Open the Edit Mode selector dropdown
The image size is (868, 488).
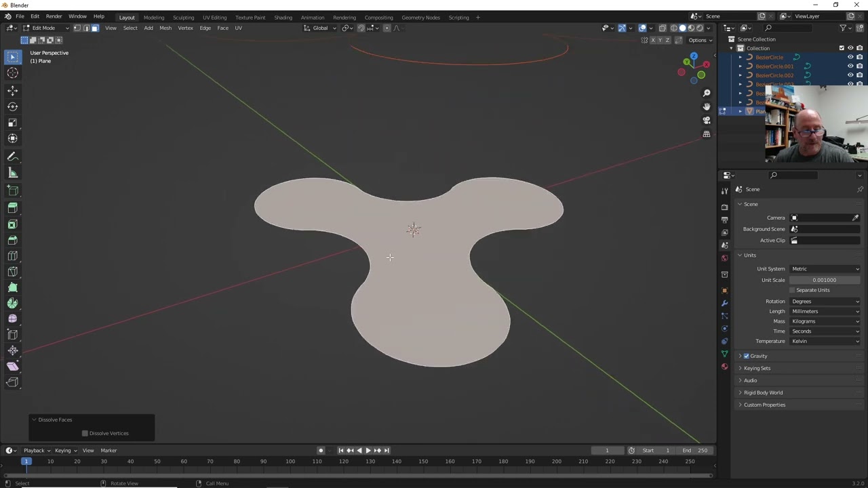coord(45,28)
